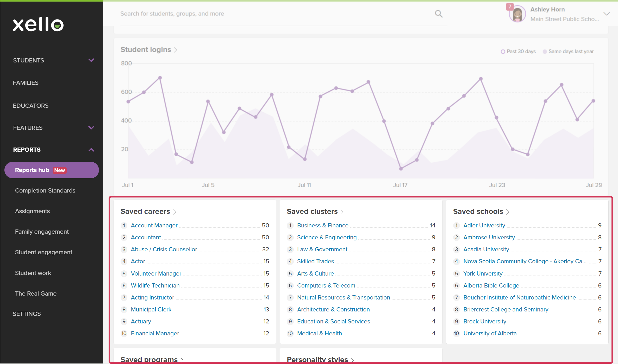618x364 pixels.
Task: Open Volunteer Manager career link
Action: tap(156, 273)
